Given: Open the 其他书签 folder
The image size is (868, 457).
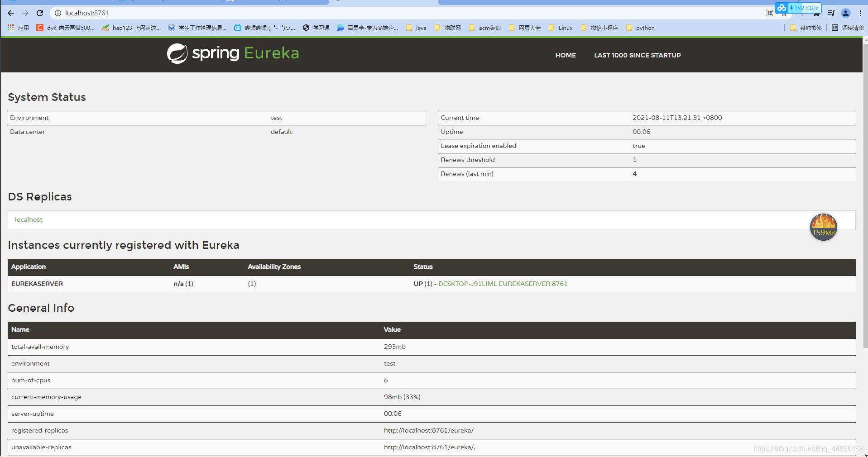Looking at the screenshot, I should point(806,28).
